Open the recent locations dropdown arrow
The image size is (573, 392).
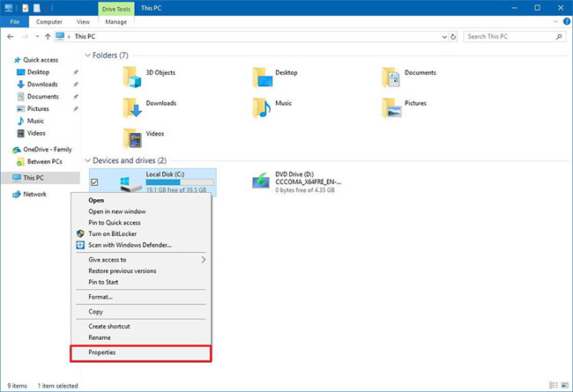[37, 36]
